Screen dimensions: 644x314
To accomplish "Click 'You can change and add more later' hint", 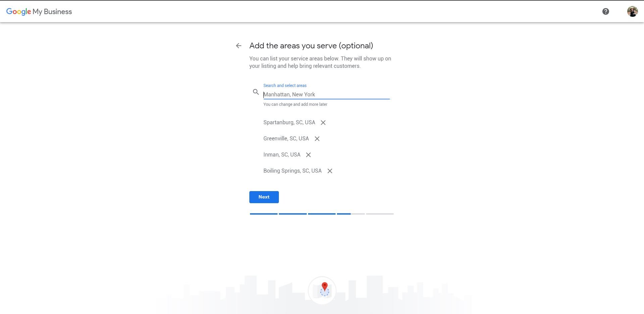I will coord(295,104).
